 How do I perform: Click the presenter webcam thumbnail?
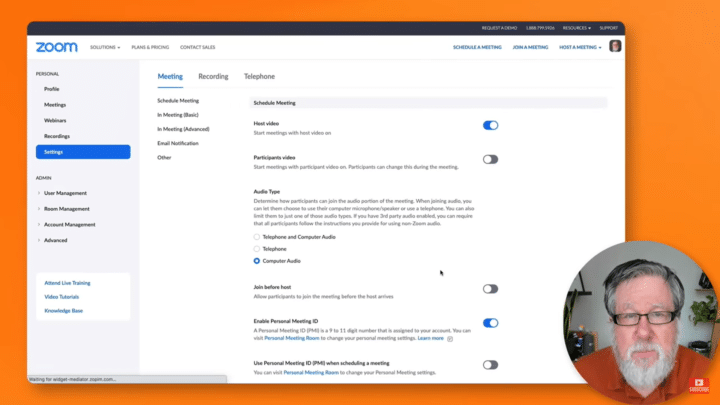click(x=641, y=321)
